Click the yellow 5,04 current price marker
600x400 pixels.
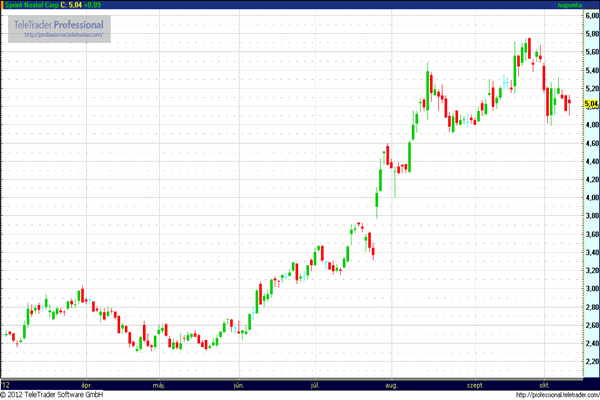pos(590,104)
